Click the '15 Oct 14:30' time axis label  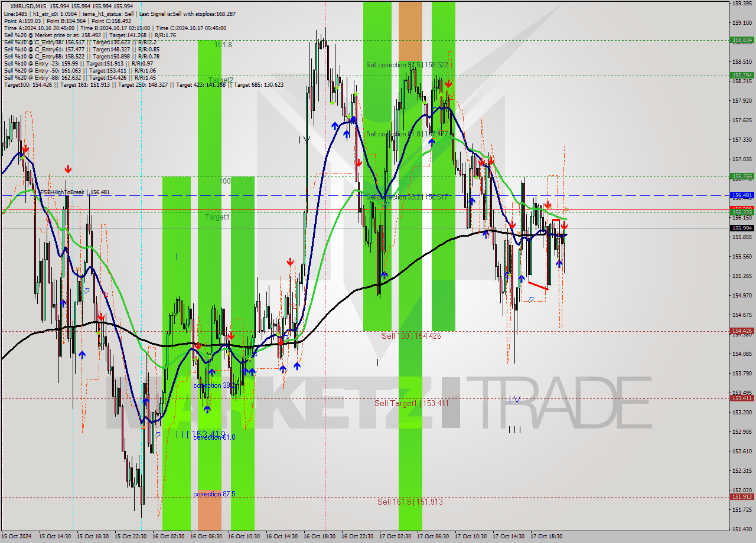pos(55,537)
